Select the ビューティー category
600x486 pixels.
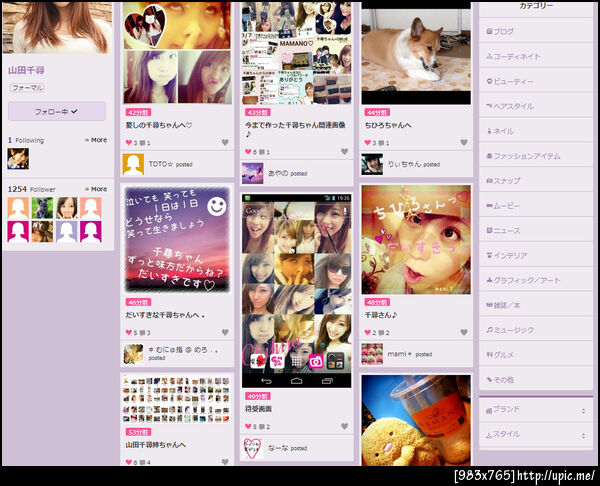pos(536,81)
